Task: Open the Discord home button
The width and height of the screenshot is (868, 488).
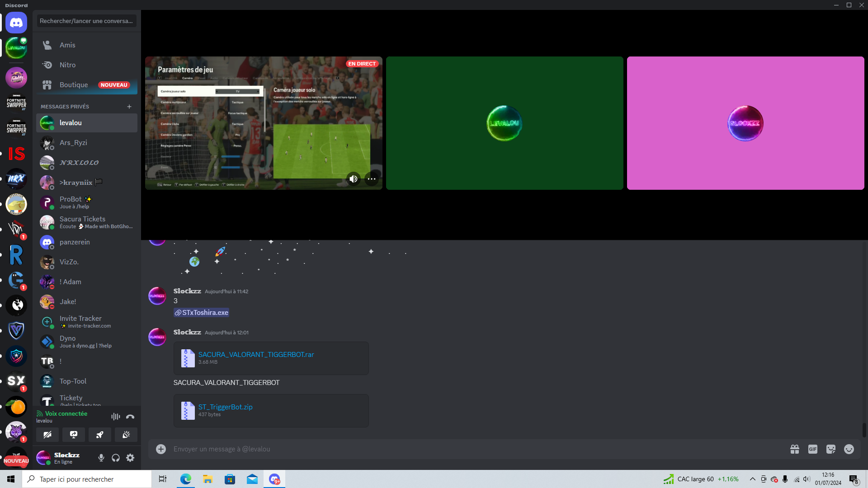Action: 16,22
